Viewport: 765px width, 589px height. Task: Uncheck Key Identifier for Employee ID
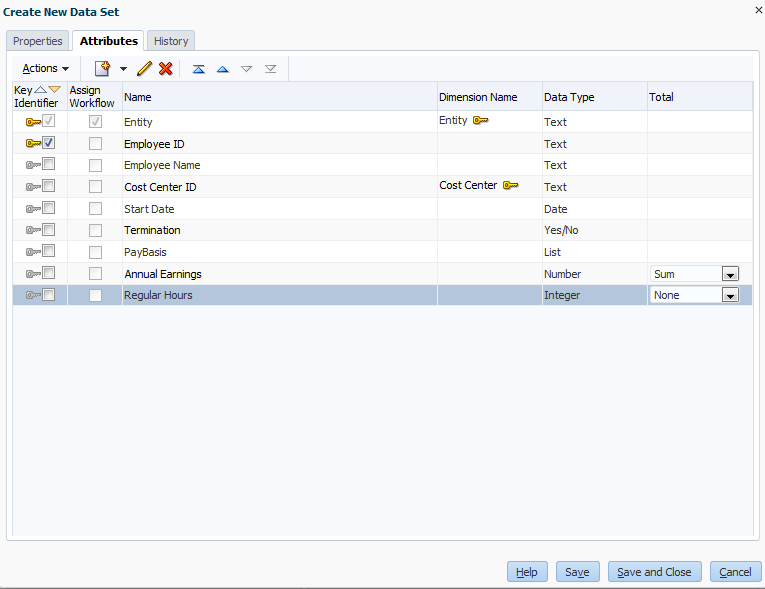tap(48, 142)
